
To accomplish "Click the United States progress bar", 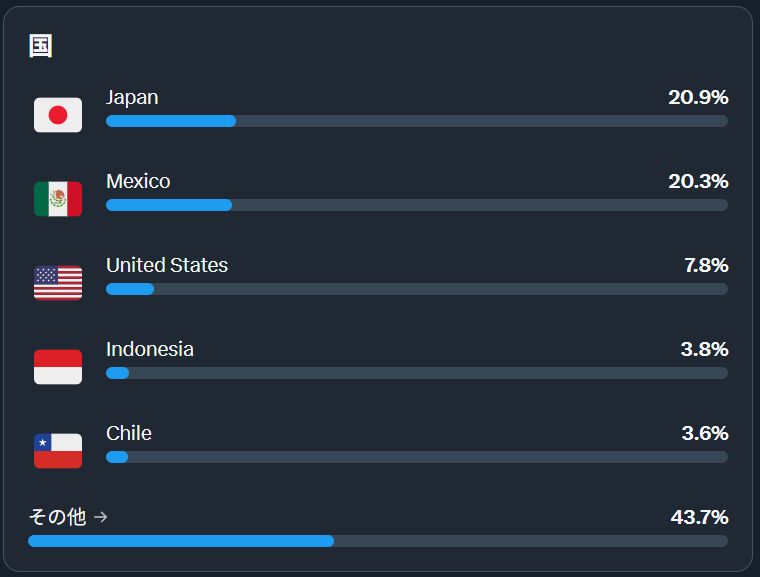I will pos(416,289).
